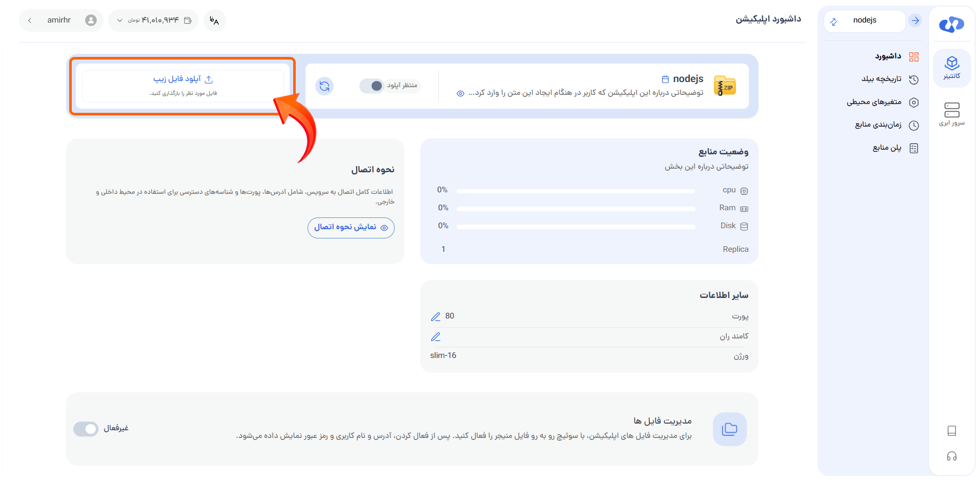980x480 pixels.
Task: Click the eye icon next to app description
Action: 460,93
